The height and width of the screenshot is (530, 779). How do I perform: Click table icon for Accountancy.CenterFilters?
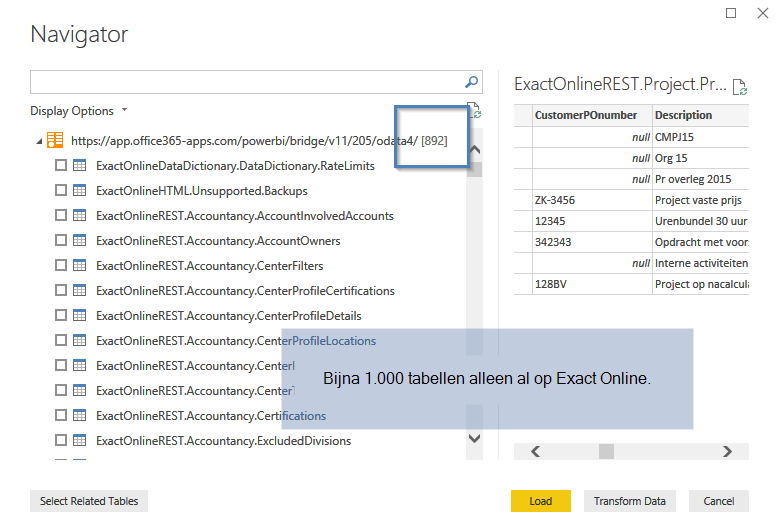pos(80,266)
